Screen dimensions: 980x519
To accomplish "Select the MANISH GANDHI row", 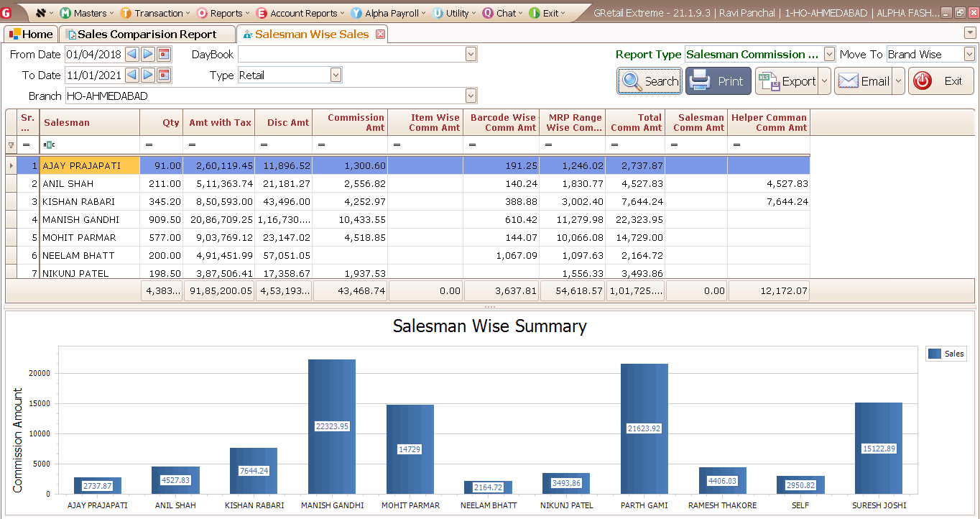I will [x=80, y=220].
